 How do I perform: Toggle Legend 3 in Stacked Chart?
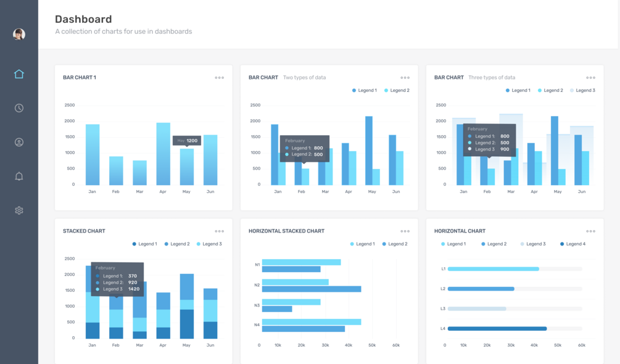click(209, 244)
